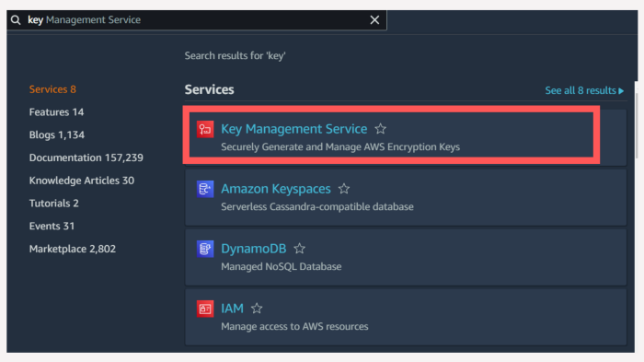Viewport: 644px width, 362px height.
Task: Open Blogs 1,134 category
Action: [57, 134]
